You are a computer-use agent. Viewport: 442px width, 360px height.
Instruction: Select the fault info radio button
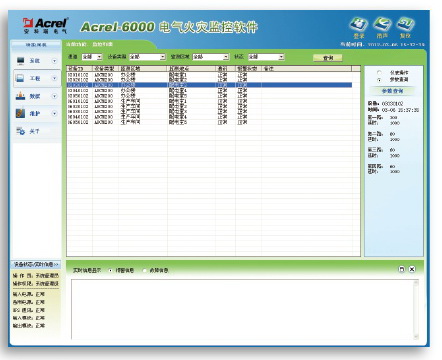145,270
